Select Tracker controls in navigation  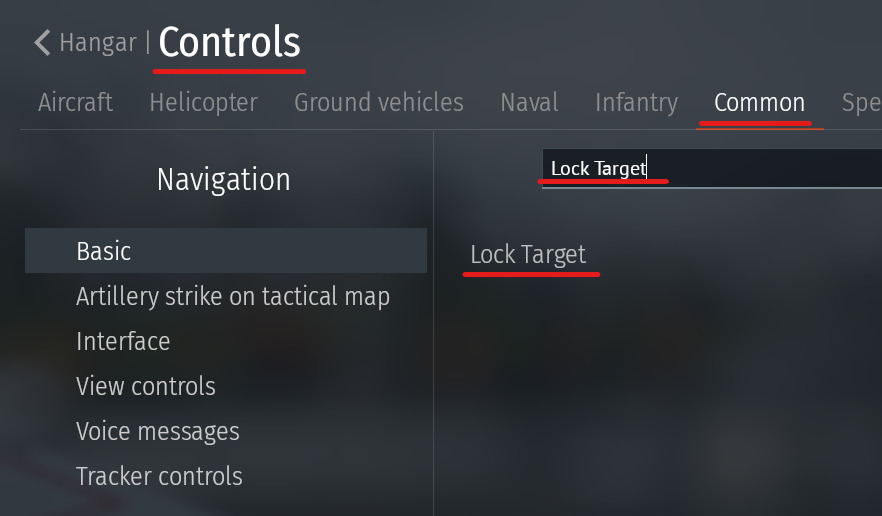click(159, 477)
